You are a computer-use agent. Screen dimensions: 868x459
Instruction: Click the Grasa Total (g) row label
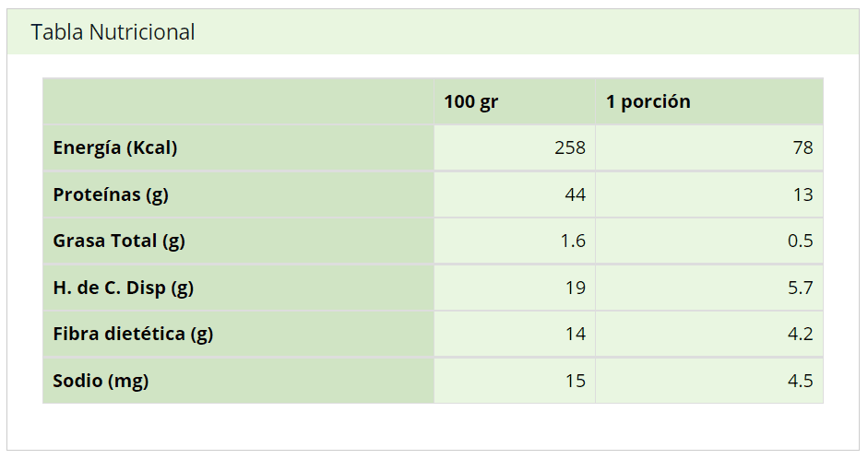point(119,241)
